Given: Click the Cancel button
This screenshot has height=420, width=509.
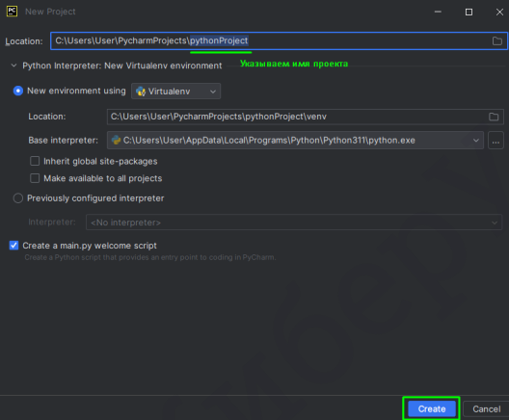Looking at the screenshot, I should click(486, 409).
